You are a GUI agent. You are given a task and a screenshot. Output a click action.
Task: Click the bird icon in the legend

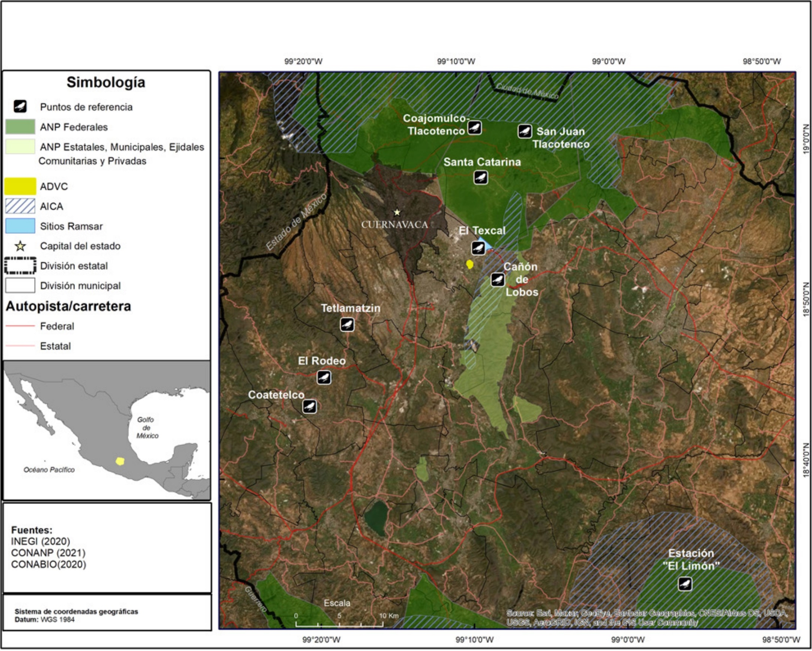(x=20, y=107)
